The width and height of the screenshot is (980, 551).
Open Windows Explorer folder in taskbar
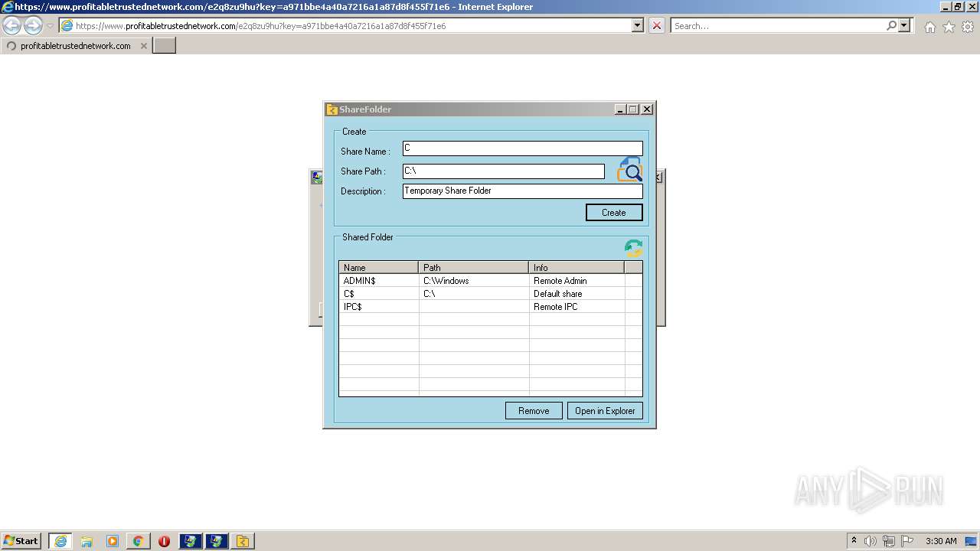(x=87, y=540)
